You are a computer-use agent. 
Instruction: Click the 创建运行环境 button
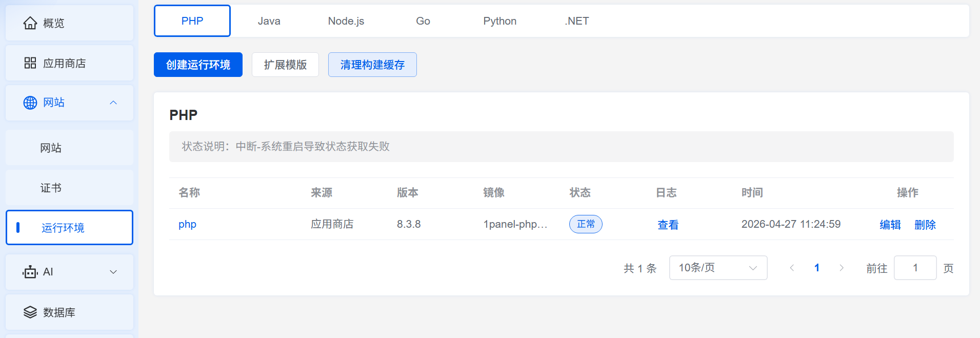[198, 65]
